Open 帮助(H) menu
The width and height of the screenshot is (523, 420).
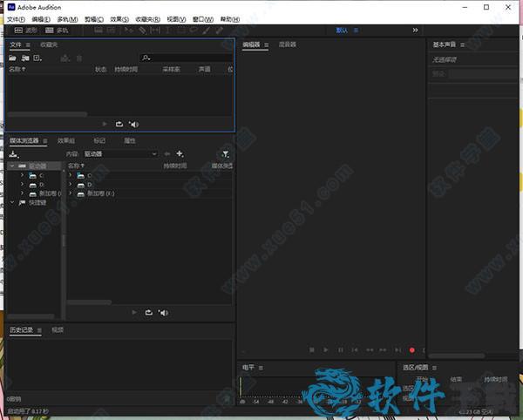(x=230, y=19)
